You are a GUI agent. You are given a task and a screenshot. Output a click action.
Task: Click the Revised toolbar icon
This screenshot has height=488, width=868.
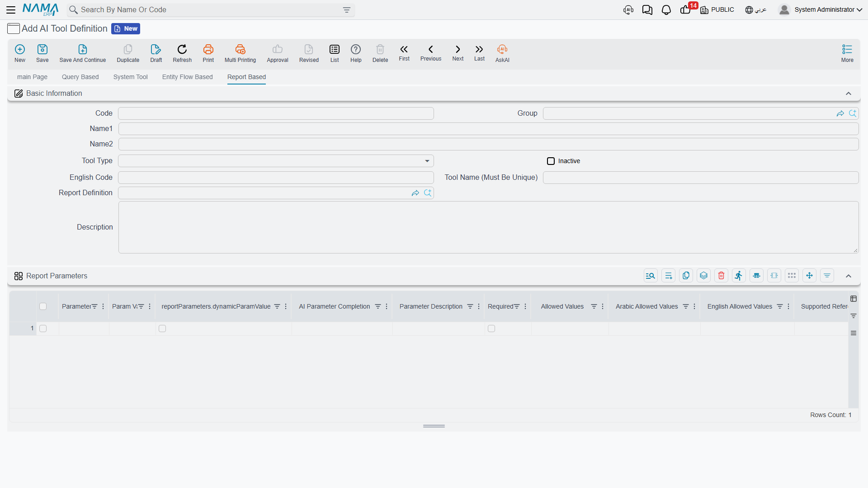[309, 53]
